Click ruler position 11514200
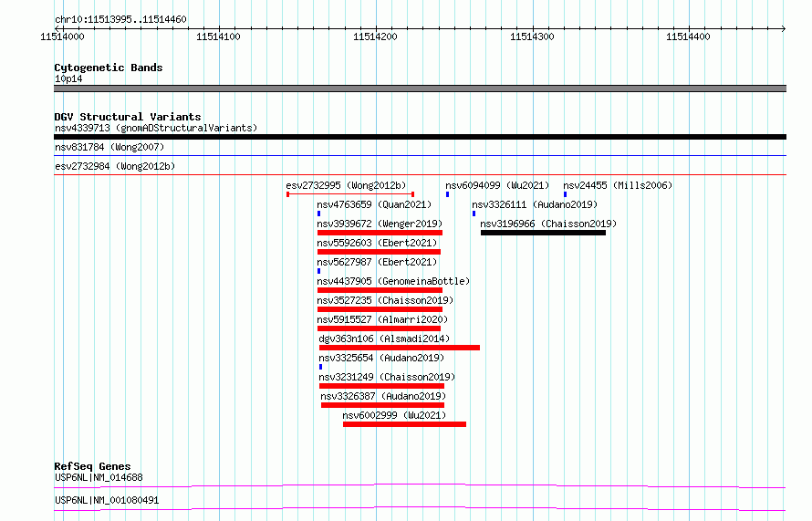Viewport: 812px width, 521px height. tap(375, 36)
